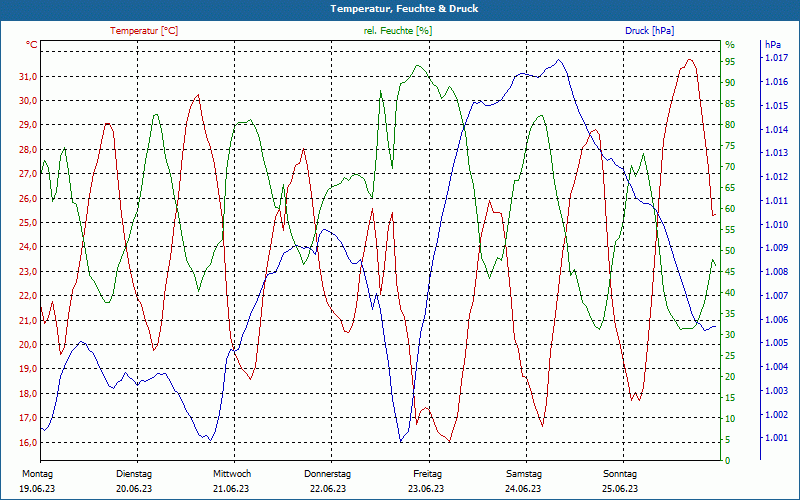Click the '1.006' pressure axis value

click(x=776, y=320)
